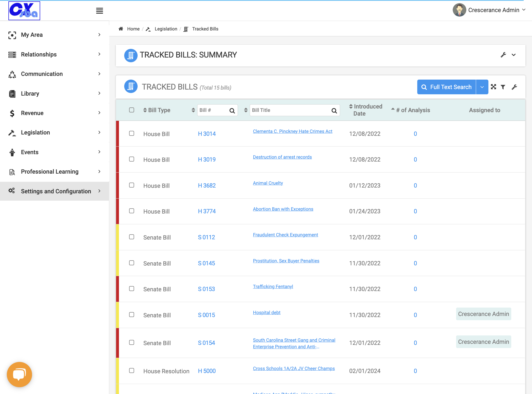Expand Settings and Configuration menu
This screenshot has height=394, width=532.
point(55,191)
